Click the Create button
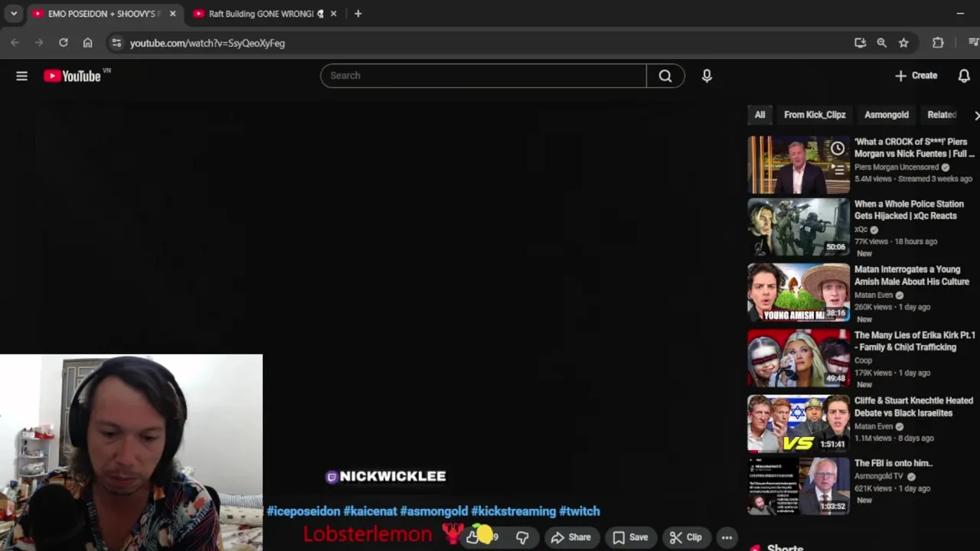The width and height of the screenshot is (980, 551). click(x=916, y=76)
